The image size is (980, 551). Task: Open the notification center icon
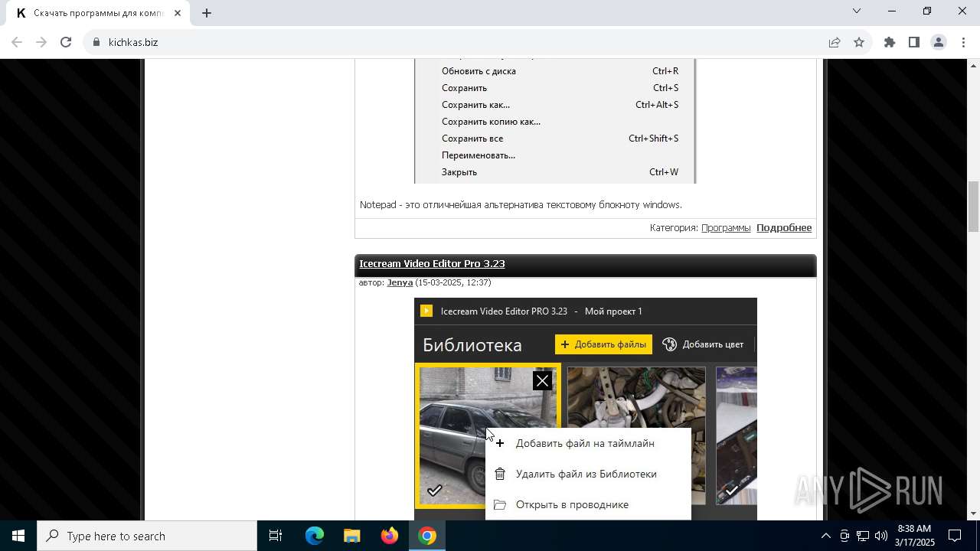point(955,536)
